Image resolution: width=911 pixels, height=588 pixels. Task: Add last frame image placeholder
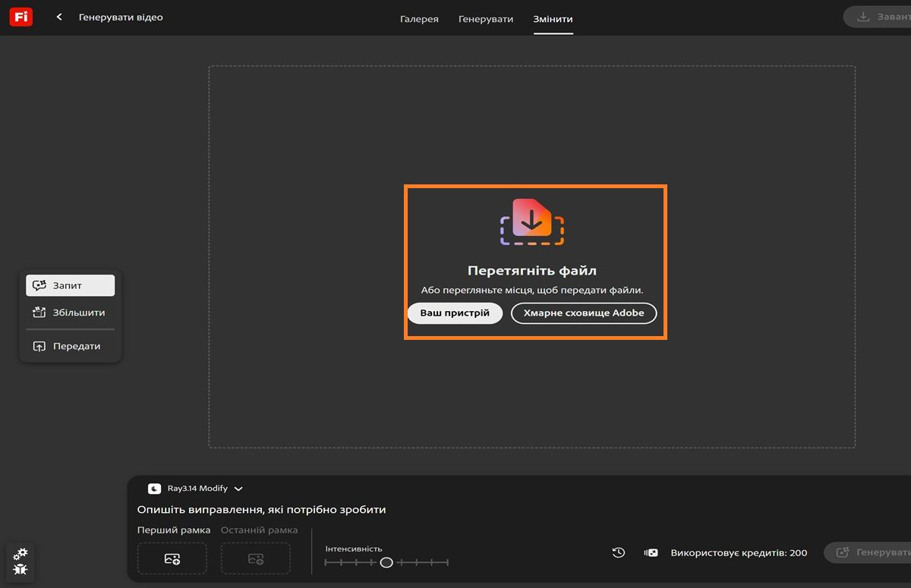click(x=256, y=558)
